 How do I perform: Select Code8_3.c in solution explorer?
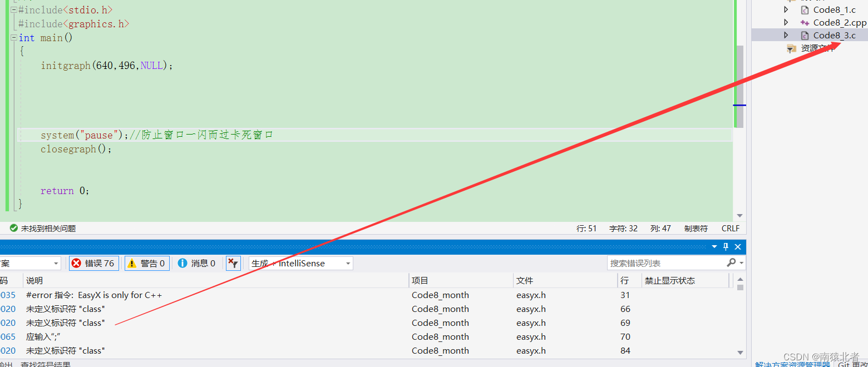[834, 36]
